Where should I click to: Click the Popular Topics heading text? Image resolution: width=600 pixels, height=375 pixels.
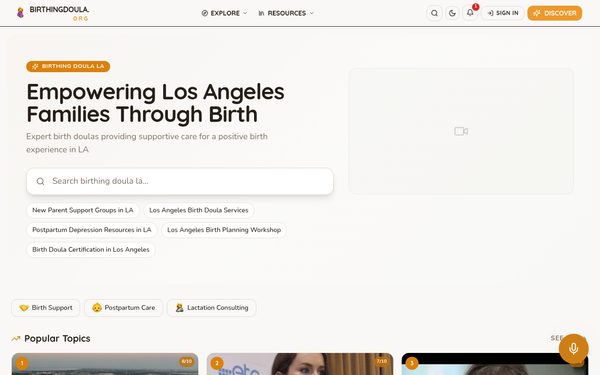(x=57, y=339)
